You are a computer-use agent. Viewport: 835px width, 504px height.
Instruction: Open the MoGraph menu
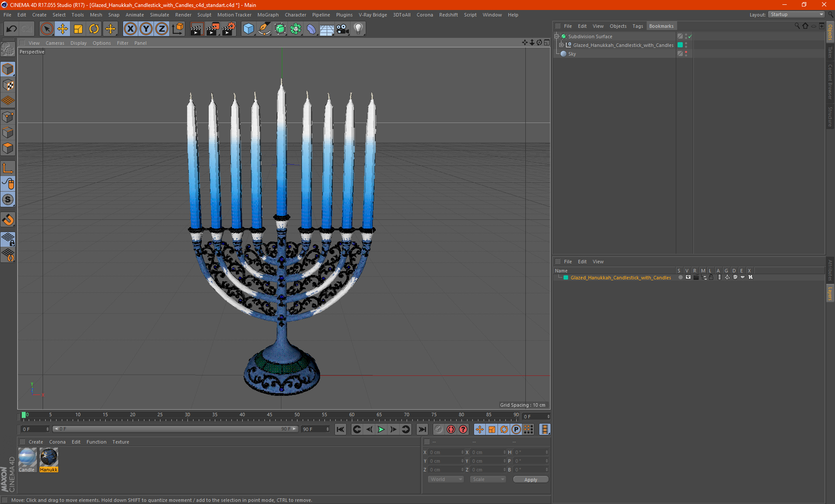268,15
